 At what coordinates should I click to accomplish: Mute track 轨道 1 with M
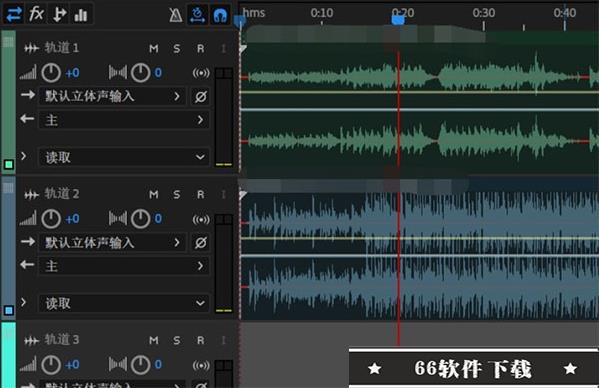tap(154, 49)
